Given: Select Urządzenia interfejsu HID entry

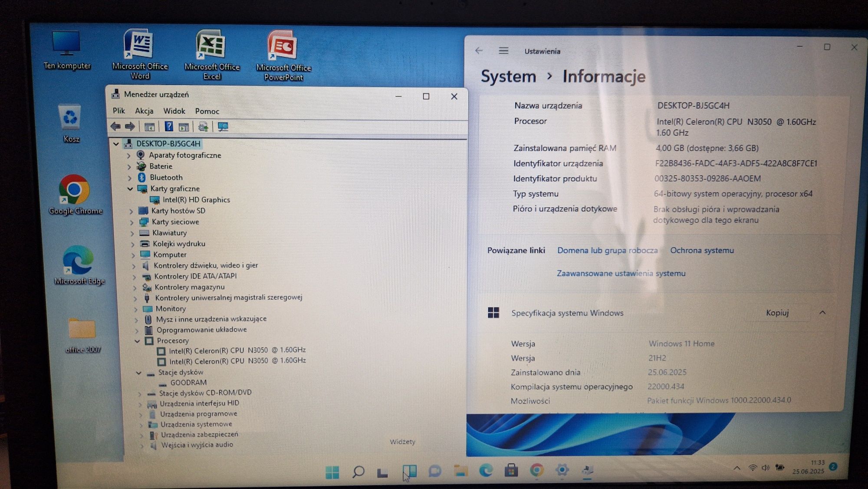Looking at the screenshot, I should [x=199, y=403].
